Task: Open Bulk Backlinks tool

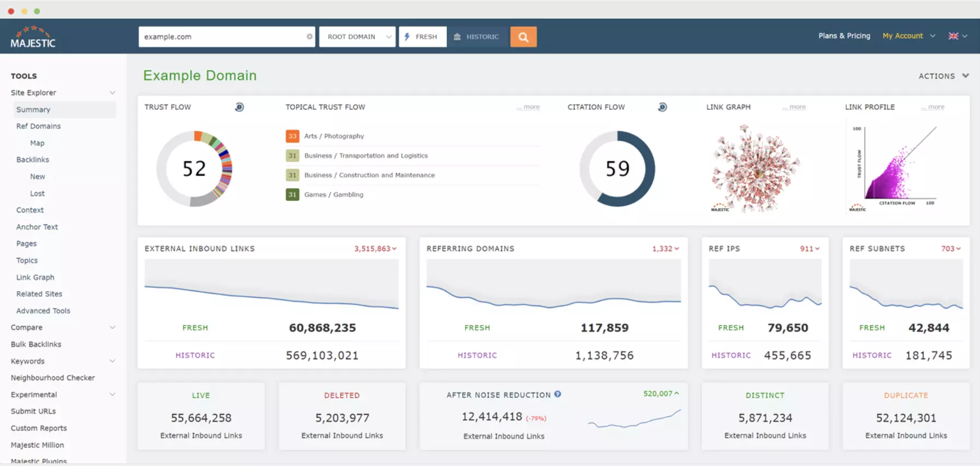Action: 36,344
